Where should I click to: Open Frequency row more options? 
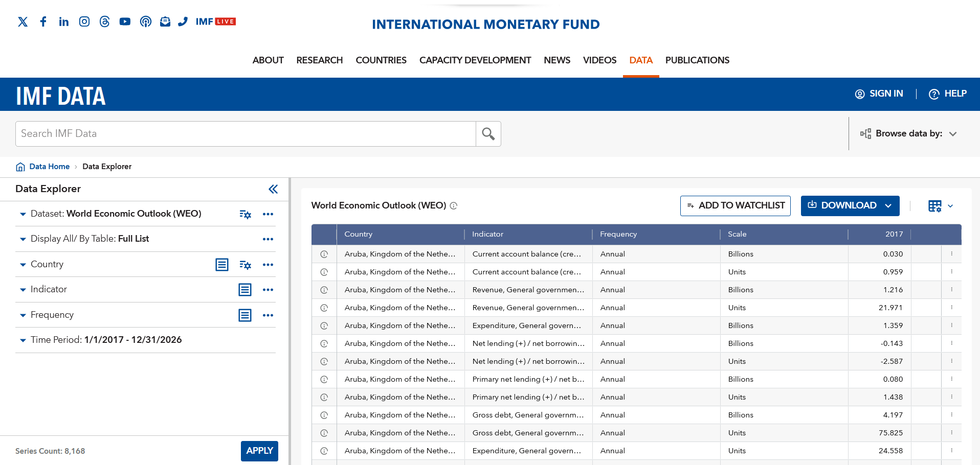pyautogui.click(x=268, y=315)
